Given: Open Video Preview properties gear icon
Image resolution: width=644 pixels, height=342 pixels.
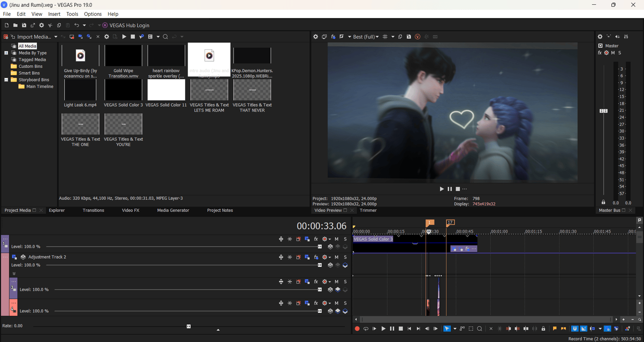Looking at the screenshot, I should pyautogui.click(x=316, y=37).
